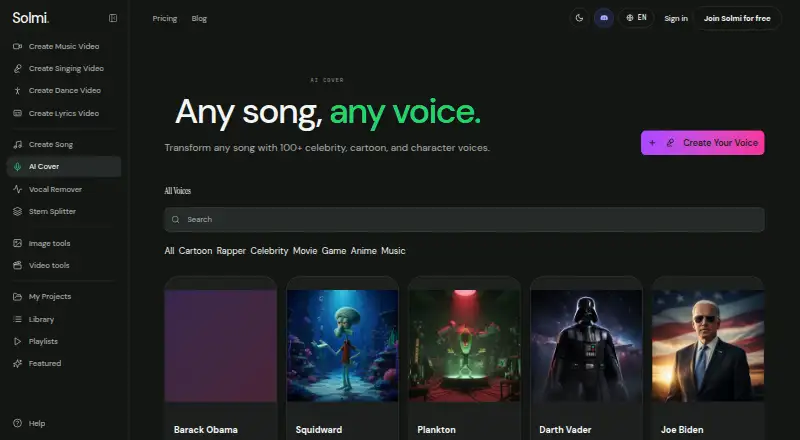Image resolution: width=800 pixels, height=440 pixels.
Task: Click Sign in
Action: pos(676,18)
